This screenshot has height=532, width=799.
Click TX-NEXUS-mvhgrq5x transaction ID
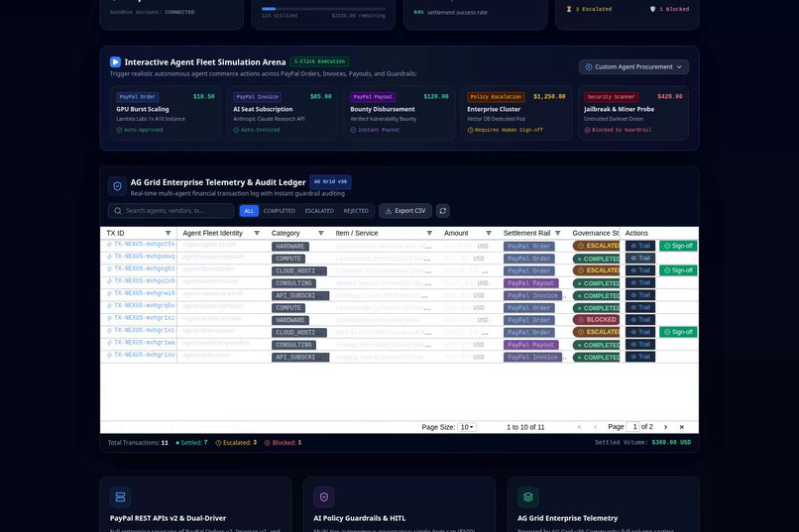pos(145,305)
